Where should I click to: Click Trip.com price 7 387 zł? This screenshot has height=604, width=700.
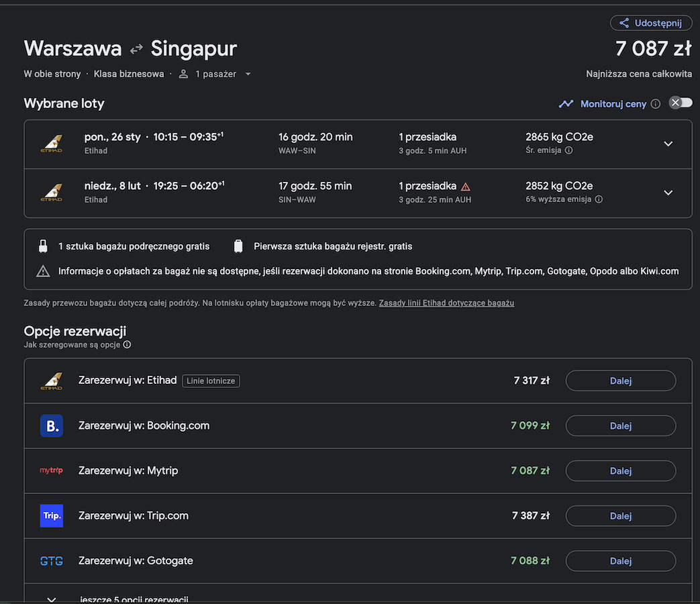pyautogui.click(x=530, y=515)
